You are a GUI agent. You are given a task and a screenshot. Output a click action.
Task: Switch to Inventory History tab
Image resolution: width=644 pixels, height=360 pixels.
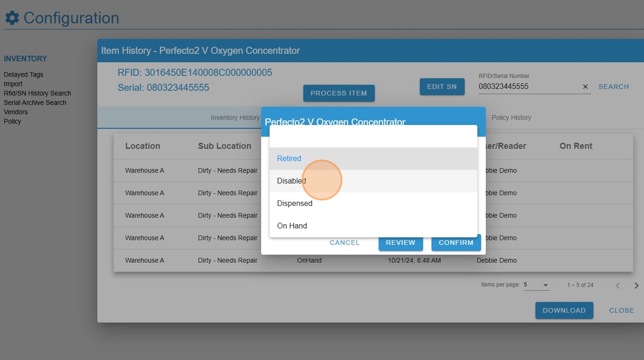coord(235,117)
